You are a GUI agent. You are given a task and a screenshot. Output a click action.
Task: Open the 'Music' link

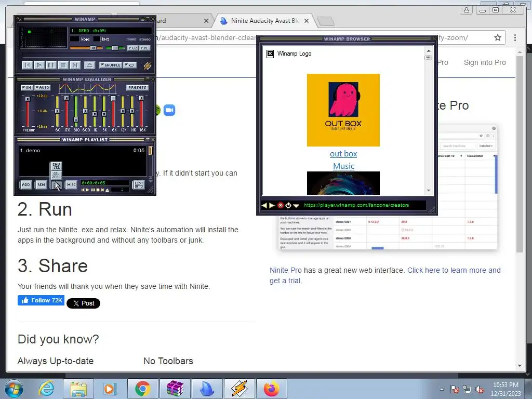(x=344, y=166)
